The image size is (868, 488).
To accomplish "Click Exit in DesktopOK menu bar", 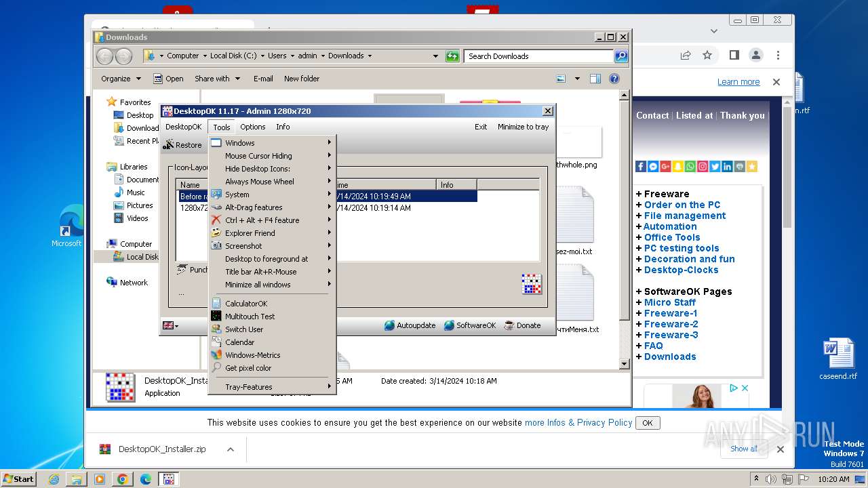I will coord(481,127).
